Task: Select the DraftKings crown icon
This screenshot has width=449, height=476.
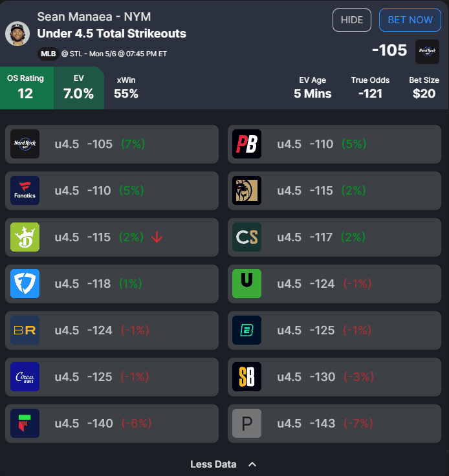Action: 25,237
